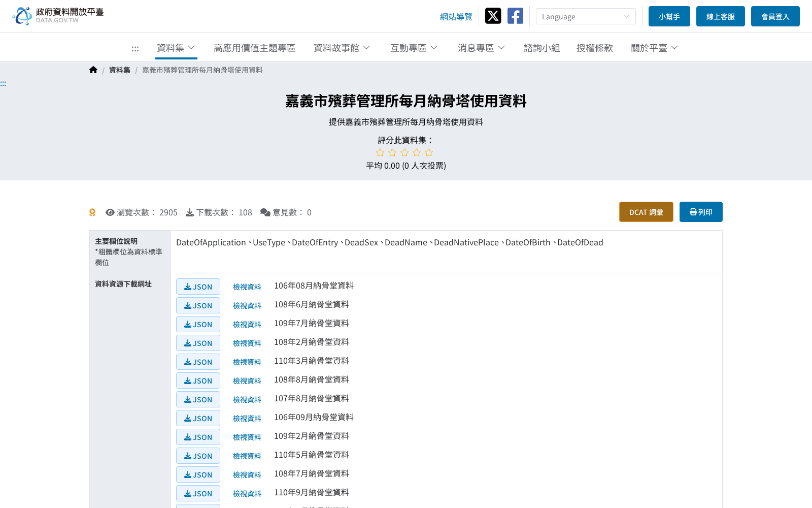Open the 諮詢小組 menu item
The width and height of the screenshot is (812, 508).
coord(542,48)
